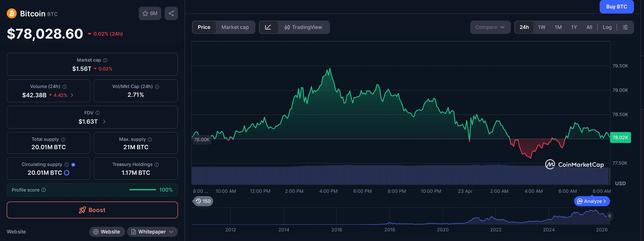
Task: Click the circulating supply progress ring
Action: [x=66, y=173]
